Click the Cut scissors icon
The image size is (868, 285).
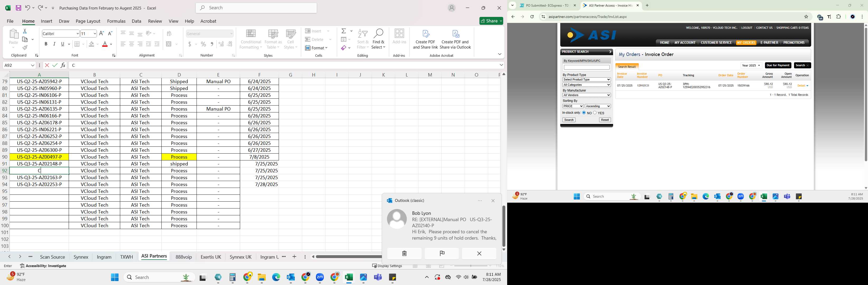click(25, 31)
